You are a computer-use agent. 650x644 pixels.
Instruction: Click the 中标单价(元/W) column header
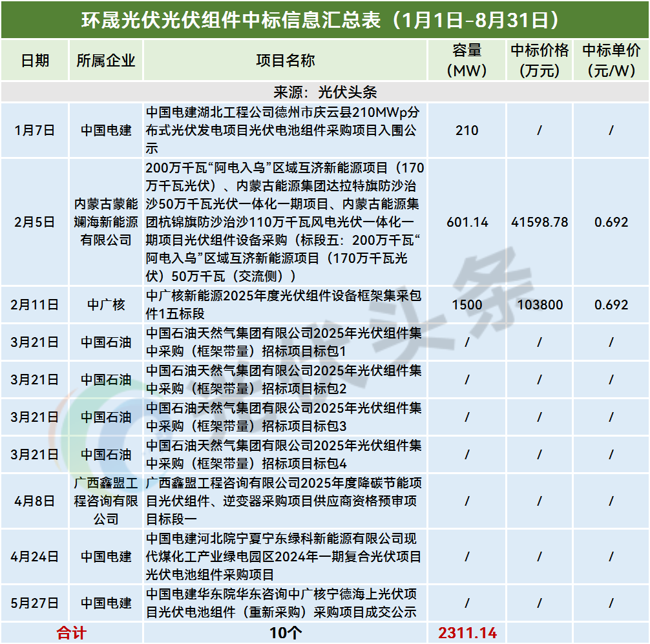pos(611,61)
